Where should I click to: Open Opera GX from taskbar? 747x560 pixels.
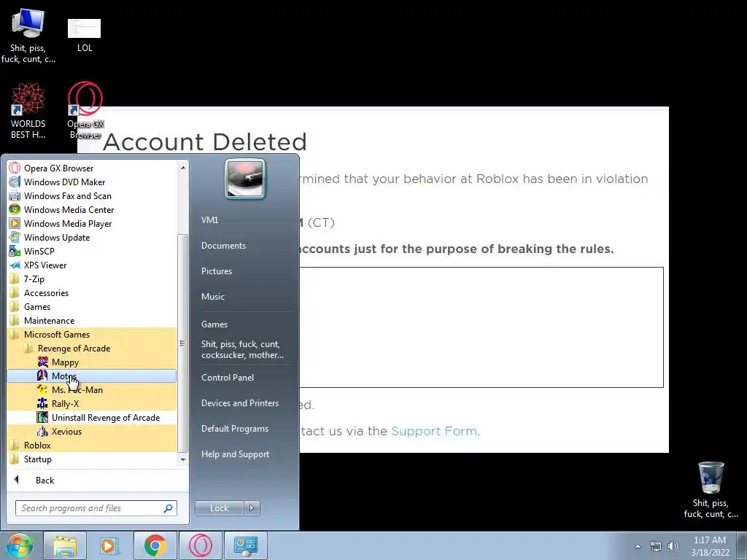201,545
